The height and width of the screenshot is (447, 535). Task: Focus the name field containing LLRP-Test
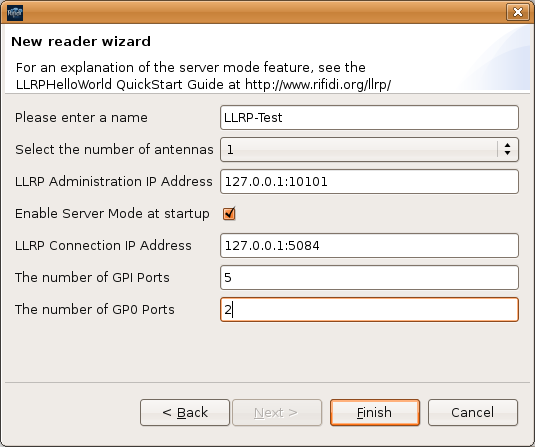click(370, 117)
